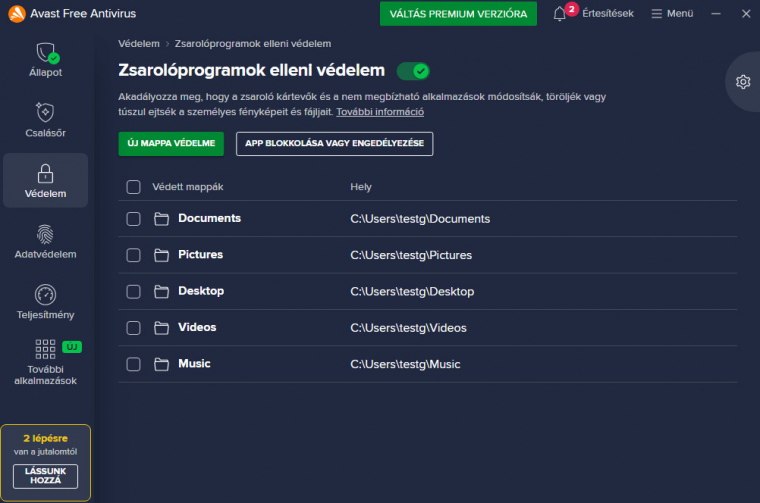Check the Pictures folder checkbox
Screen dimensions: 760x503
(x=133, y=255)
